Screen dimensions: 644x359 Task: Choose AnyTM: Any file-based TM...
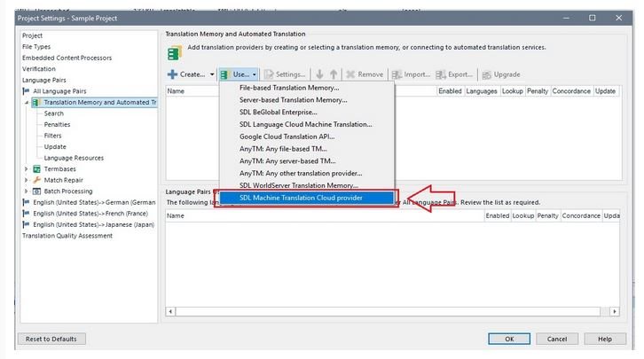(307, 149)
